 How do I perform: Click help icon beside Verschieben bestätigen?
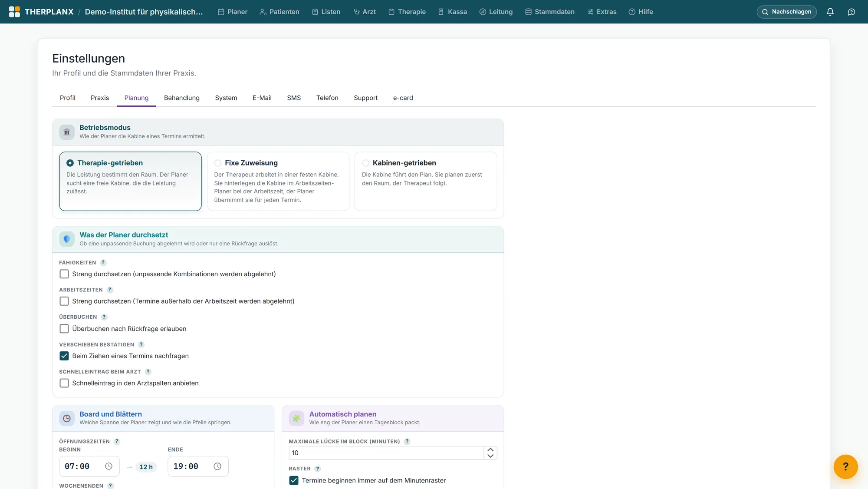click(141, 344)
